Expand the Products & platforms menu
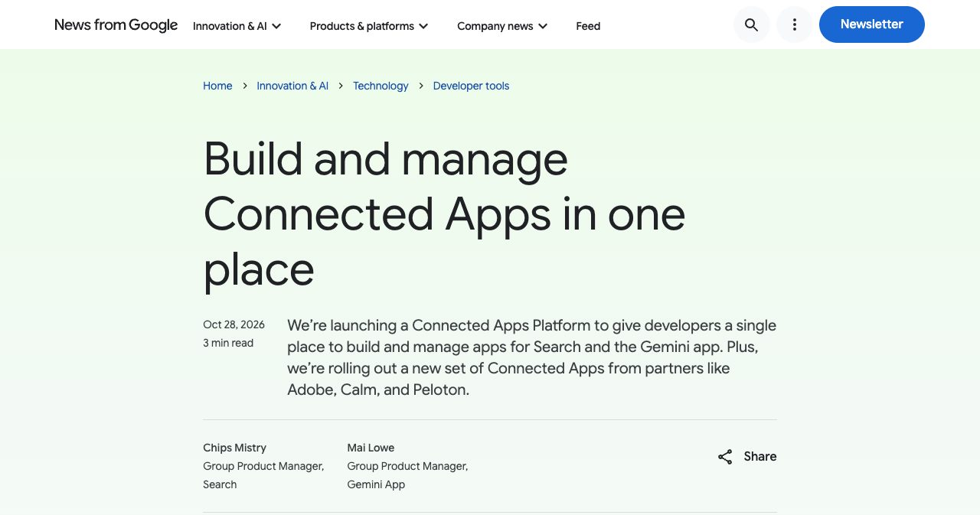The image size is (980, 515). pos(369,26)
